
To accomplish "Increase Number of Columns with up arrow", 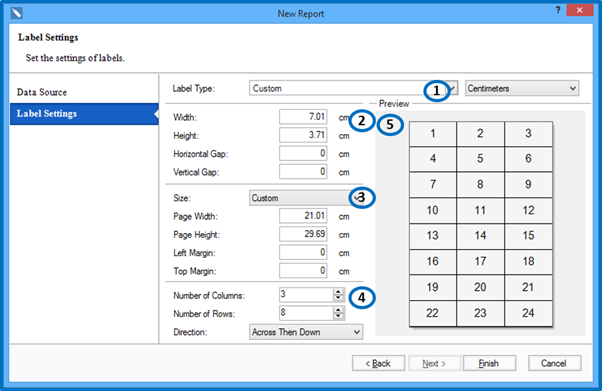I will [338, 292].
